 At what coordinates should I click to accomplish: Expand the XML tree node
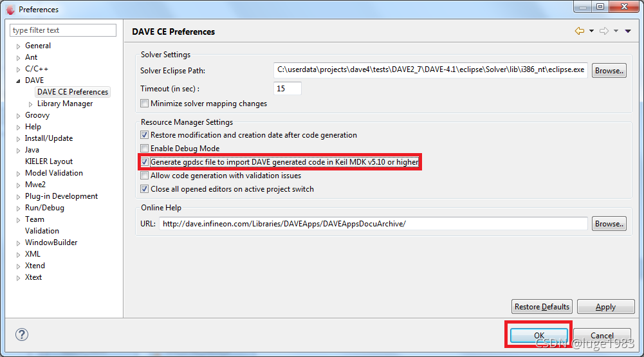[18, 254]
